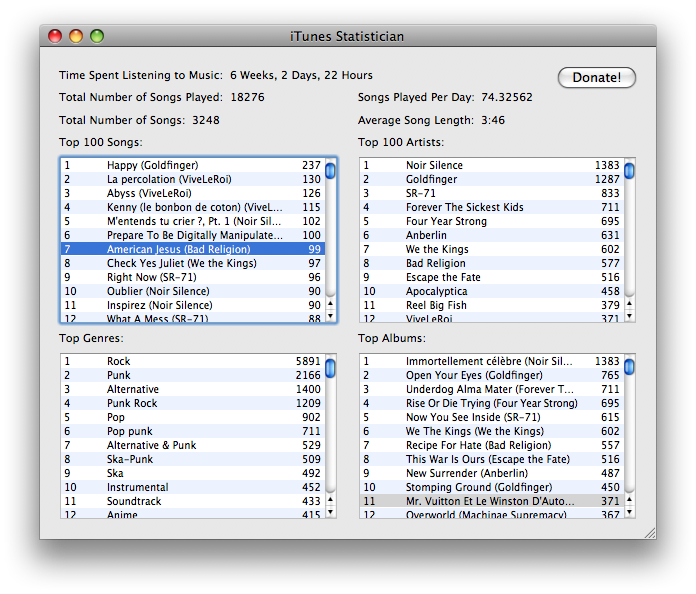Viewport: 696px width, 594px height.
Task: Select song Kenny (le bonbon de coton)
Action: click(193, 207)
